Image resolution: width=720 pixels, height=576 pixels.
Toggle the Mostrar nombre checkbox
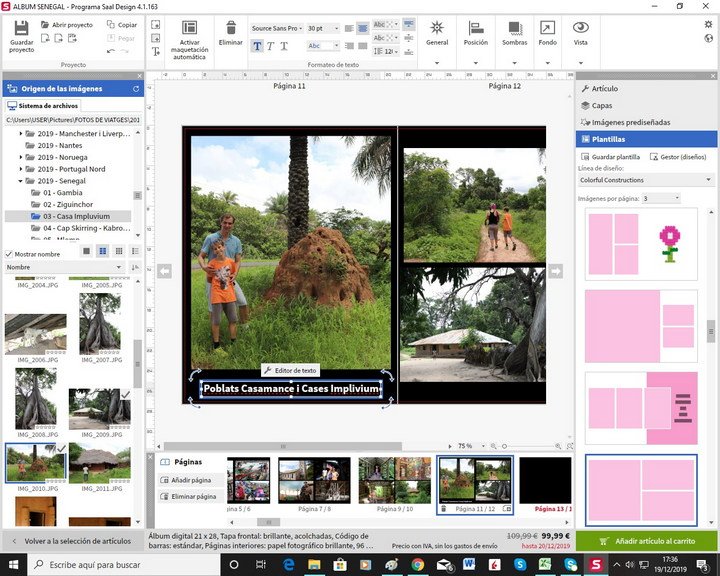pos(10,254)
